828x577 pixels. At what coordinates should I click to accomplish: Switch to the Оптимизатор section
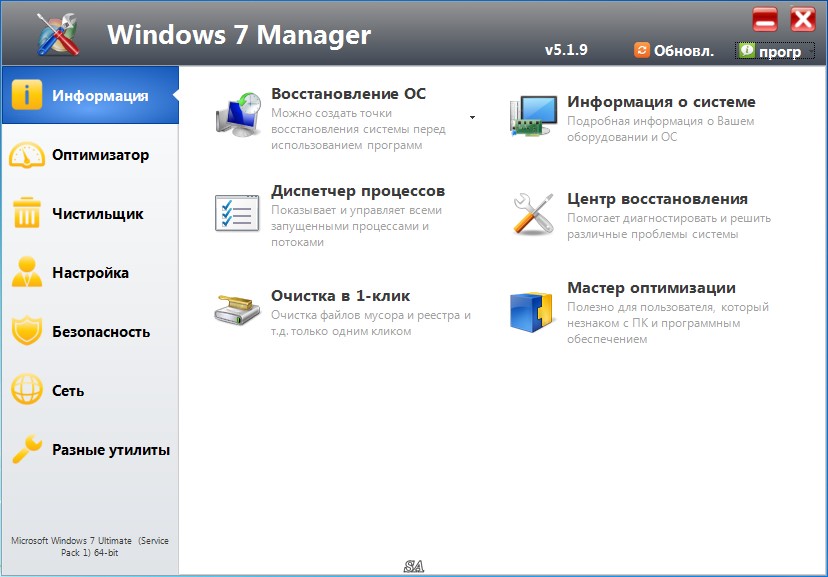tap(91, 155)
